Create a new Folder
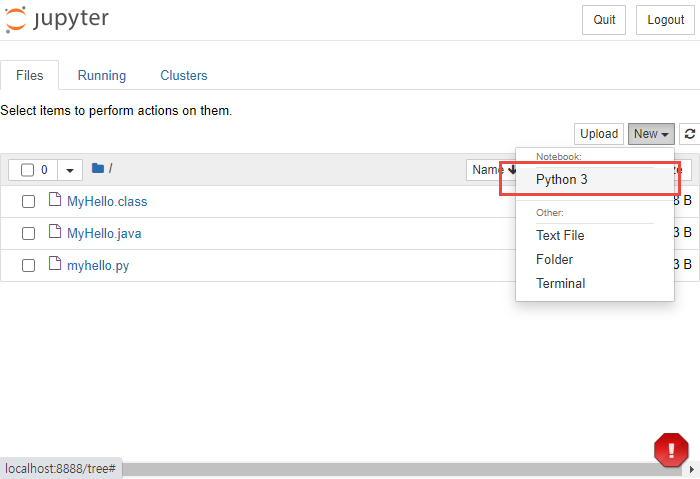The width and height of the screenshot is (700, 479). click(595, 259)
